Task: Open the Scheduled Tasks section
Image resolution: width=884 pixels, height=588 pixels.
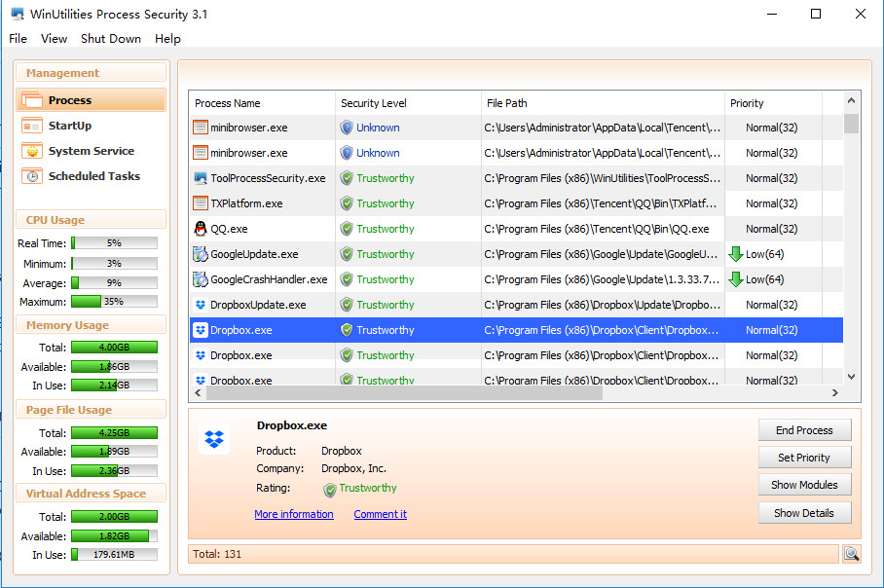Action: tap(92, 176)
